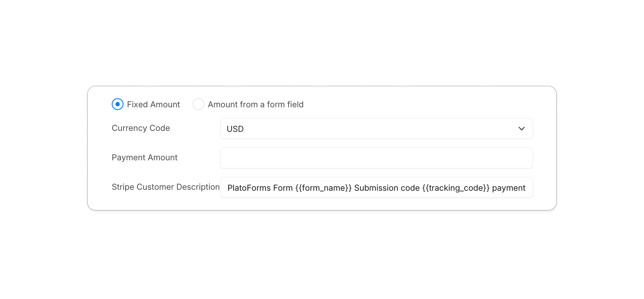
Task: Click the currency dropdown chevron arrow
Action: pyautogui.click(x=521, y=129)
